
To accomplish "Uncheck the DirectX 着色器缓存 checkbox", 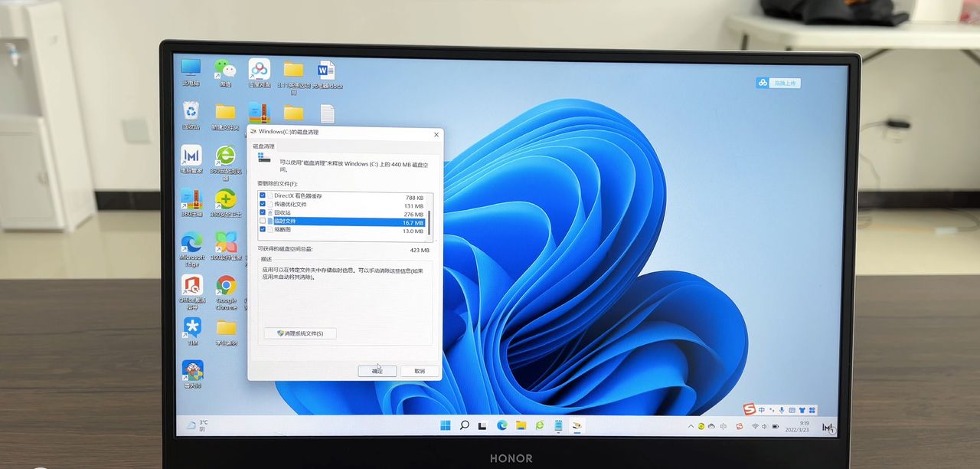I will (x=263, y=196).
